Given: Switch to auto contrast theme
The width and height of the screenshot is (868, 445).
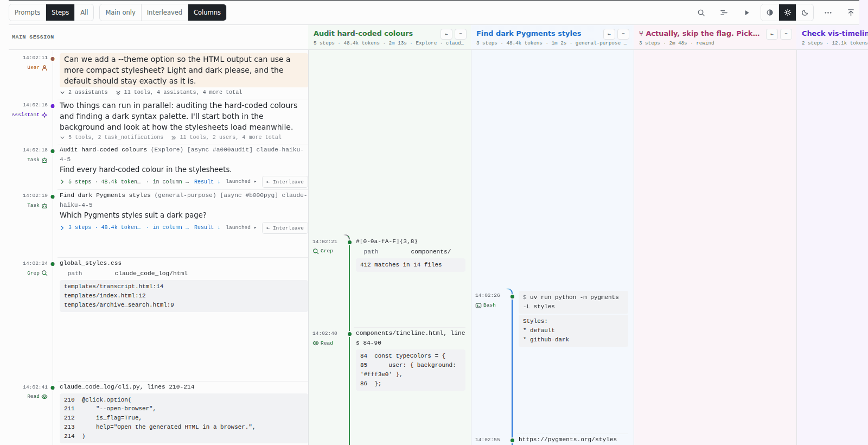Looking at the screenshot, I should 770,12.
